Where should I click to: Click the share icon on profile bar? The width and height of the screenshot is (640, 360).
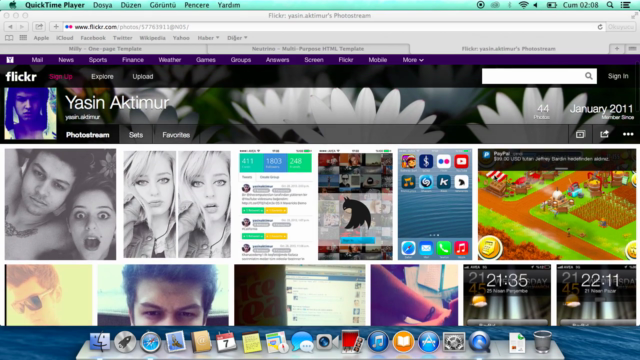pos(604,134)
